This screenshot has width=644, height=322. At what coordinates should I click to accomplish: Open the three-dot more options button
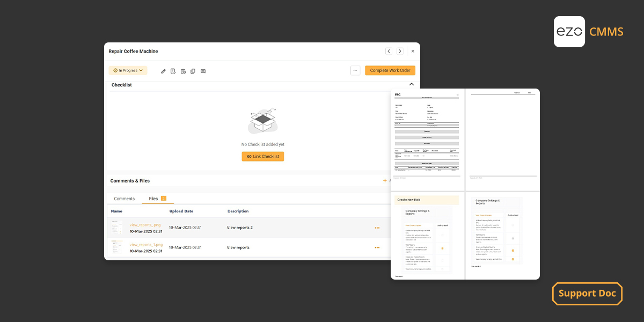pyautogui.click(x=355, y=70)
